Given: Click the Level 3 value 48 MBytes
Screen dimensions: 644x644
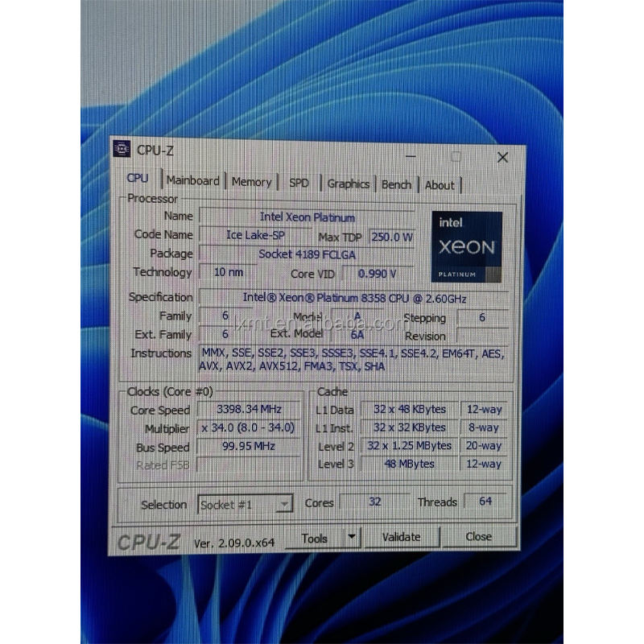Looking at the screenshot, I should tap(409, 464).
